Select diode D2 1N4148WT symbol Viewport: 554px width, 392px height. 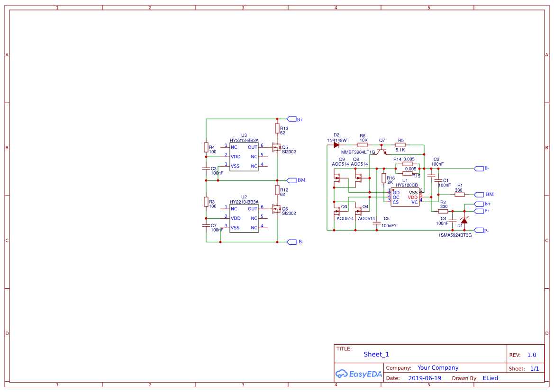click(336, 145)
